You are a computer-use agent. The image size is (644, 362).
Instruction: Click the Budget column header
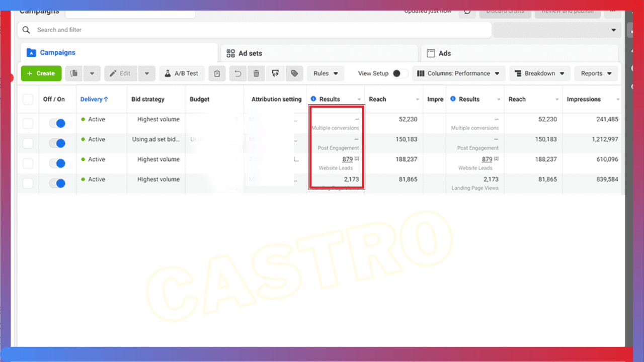tap(200, 99)
